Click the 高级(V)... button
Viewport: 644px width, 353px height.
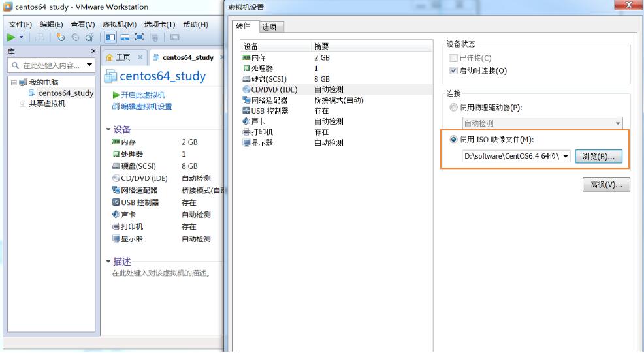[x=606, y=185]
